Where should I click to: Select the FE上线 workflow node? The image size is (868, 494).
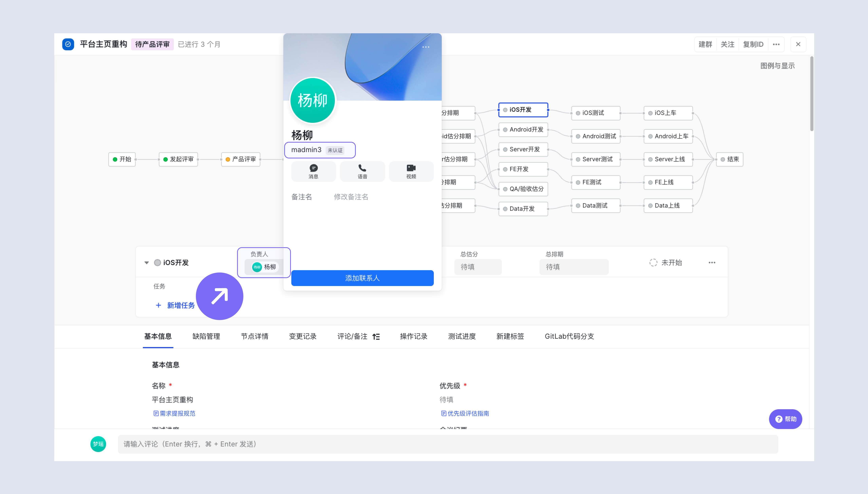pyautogui.click(x=668, y=182)
